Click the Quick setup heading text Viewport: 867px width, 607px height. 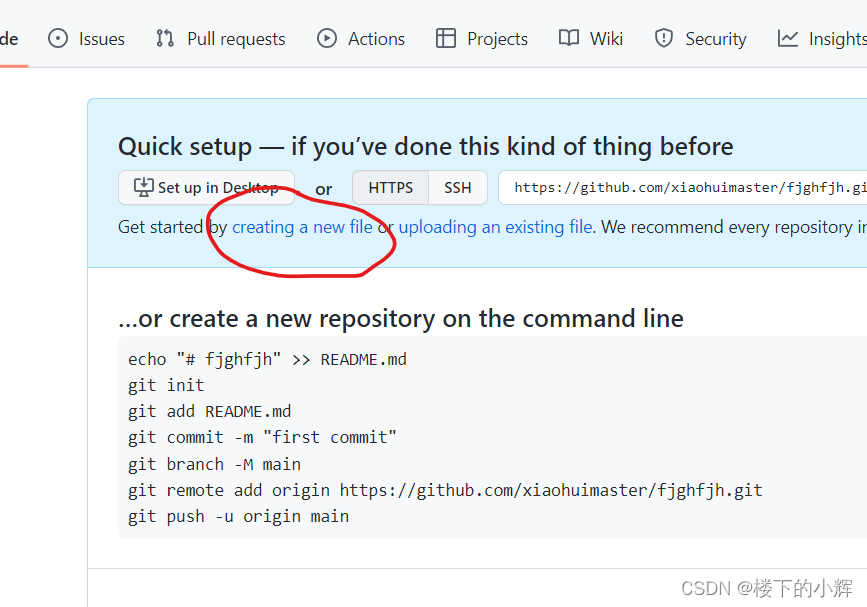[x=426, y=146]
